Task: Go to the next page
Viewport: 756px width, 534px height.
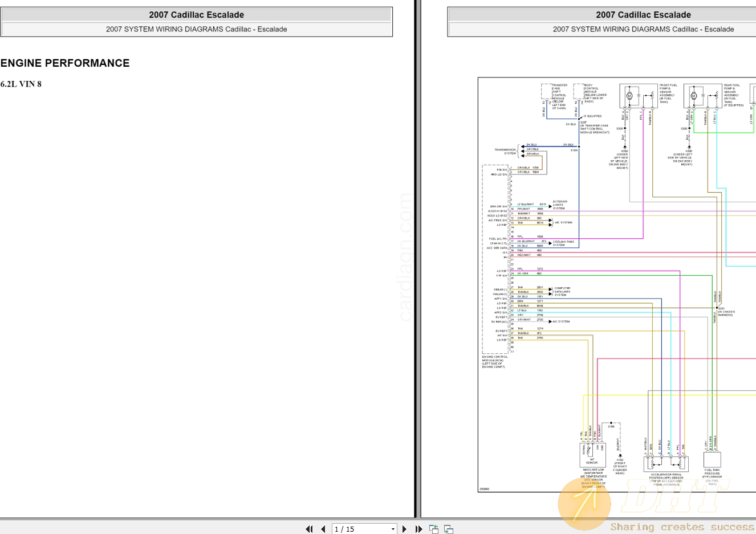Action: pos(405,529)
